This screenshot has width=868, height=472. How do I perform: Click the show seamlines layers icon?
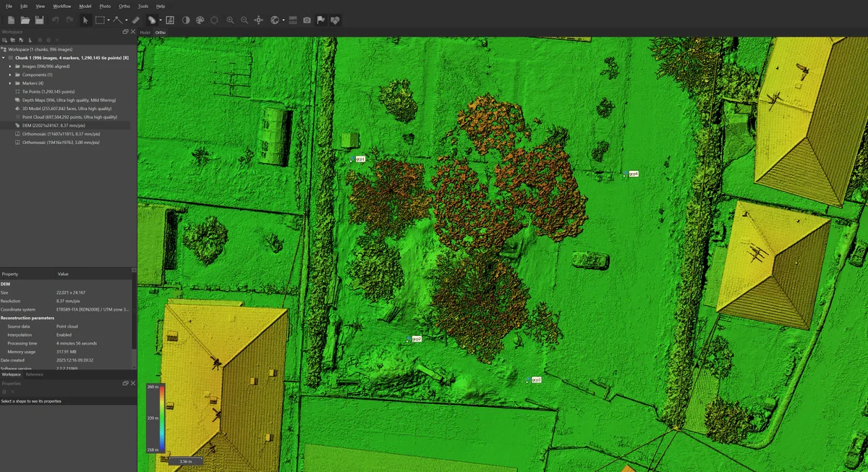coord(293,20)
